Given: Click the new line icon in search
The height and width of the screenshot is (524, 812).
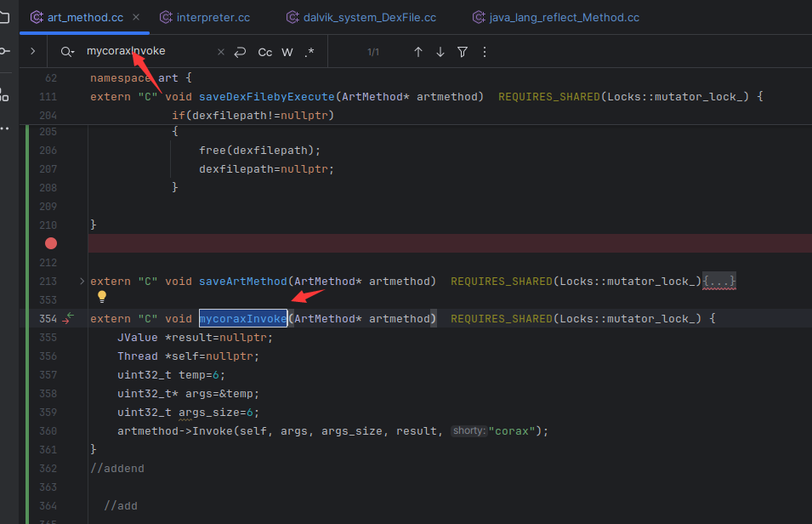Looking at the screenshot, I should (241, 52).
